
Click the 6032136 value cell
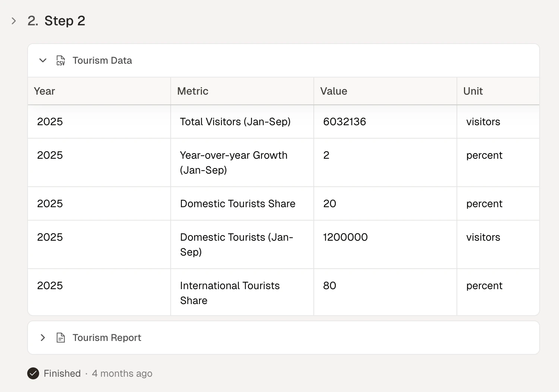pyautogui.click(x=344, y=122)
